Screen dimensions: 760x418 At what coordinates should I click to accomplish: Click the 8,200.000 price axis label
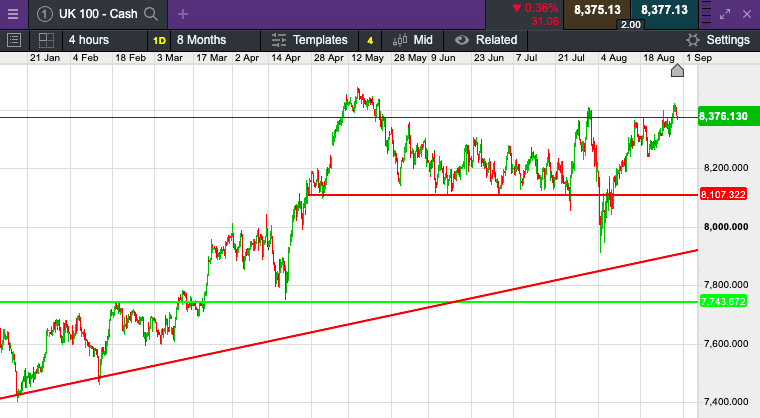pos(726,168)
